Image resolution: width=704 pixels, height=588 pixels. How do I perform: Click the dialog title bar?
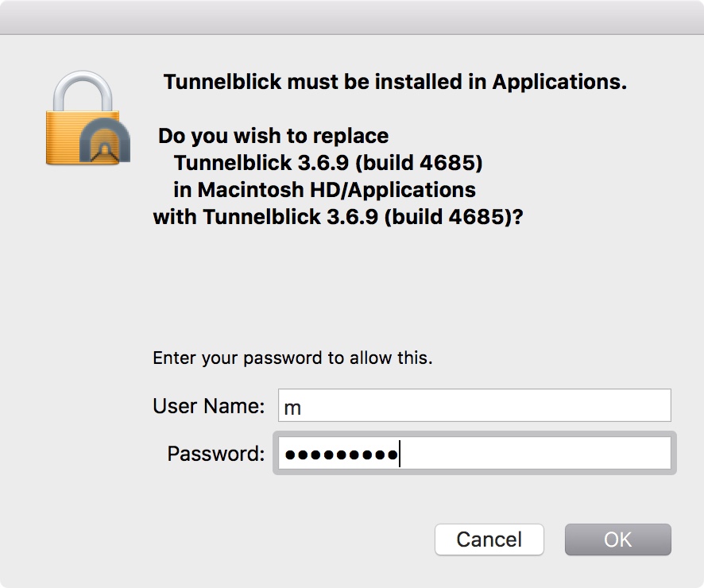click(352, 13)
